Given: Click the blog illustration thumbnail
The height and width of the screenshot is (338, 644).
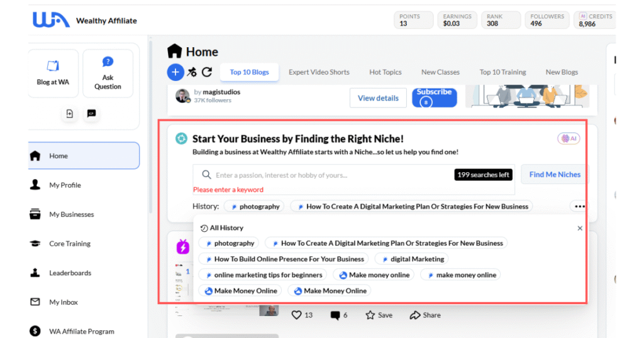Looking at the screenshot, I should pyautogui.click(x=528, y=96).
